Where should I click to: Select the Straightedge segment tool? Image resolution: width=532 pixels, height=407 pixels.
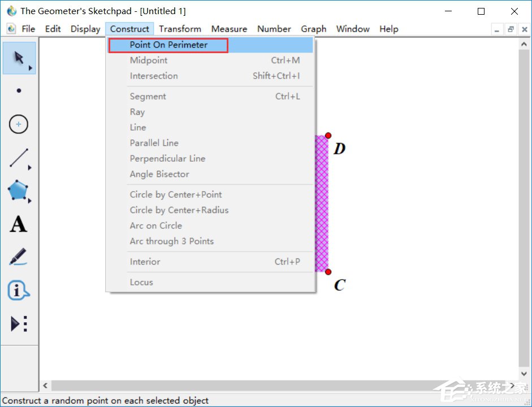[19, 158]
